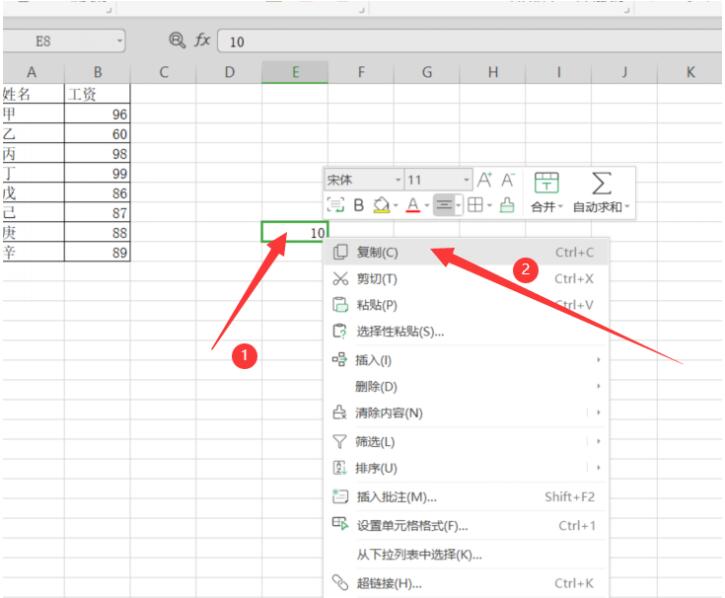Click the formula bar input showing 10
This screenshot has width=725, height=598.
pyautogui.click(x=468, y=42)
